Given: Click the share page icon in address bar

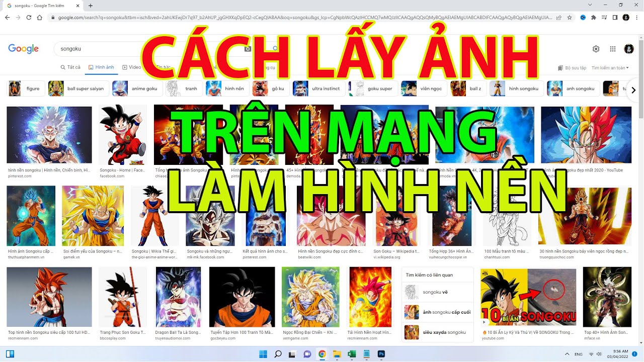Looking at the screenshot, I should click(x=558, y=17).
